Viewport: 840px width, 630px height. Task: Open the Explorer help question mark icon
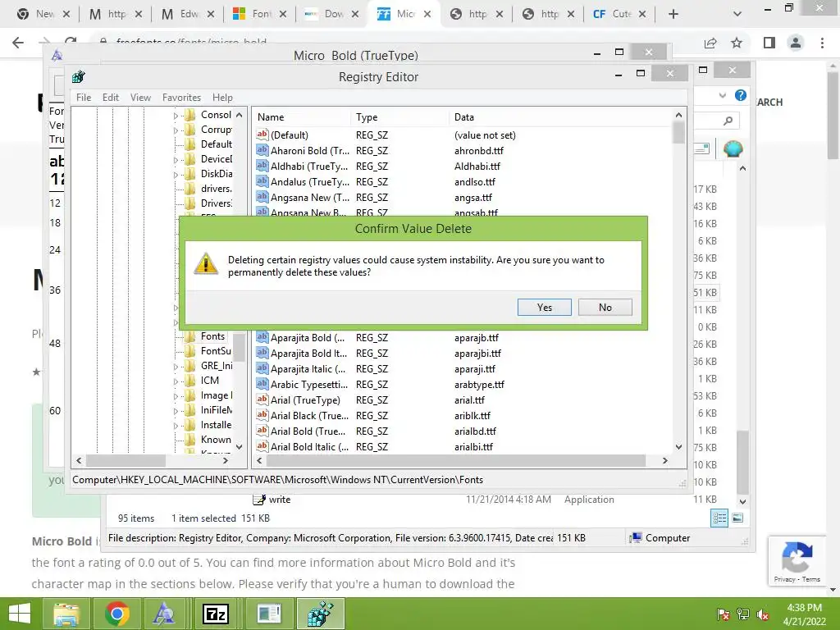tap(741, 95)
